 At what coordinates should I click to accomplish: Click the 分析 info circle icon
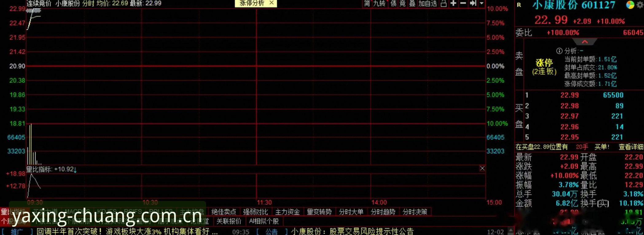[x=560, y=51]
